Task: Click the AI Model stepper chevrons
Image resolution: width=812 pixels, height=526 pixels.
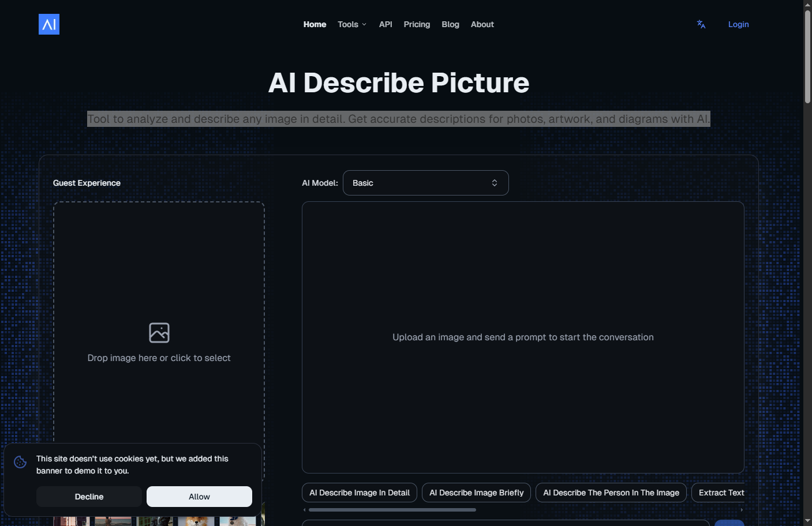Action: [495, 182]
